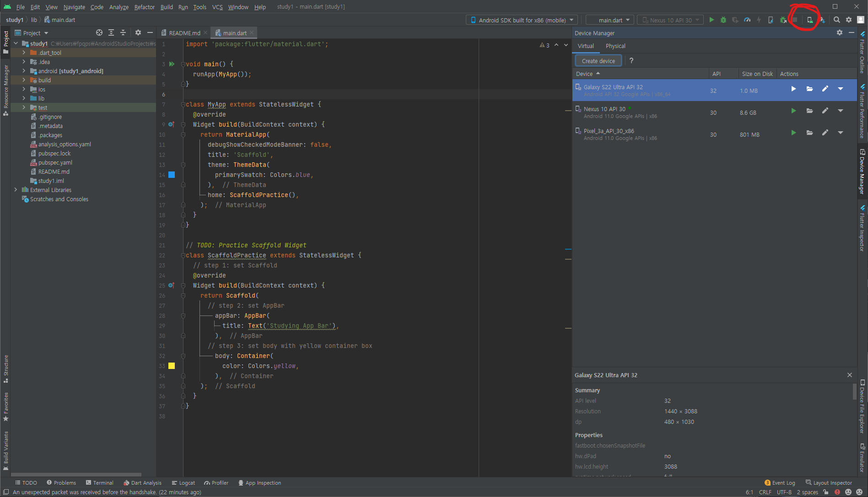Click yellow color swatch on line 33 gutter
Viewport: 868px width, 497px height.
coord(172,366)
